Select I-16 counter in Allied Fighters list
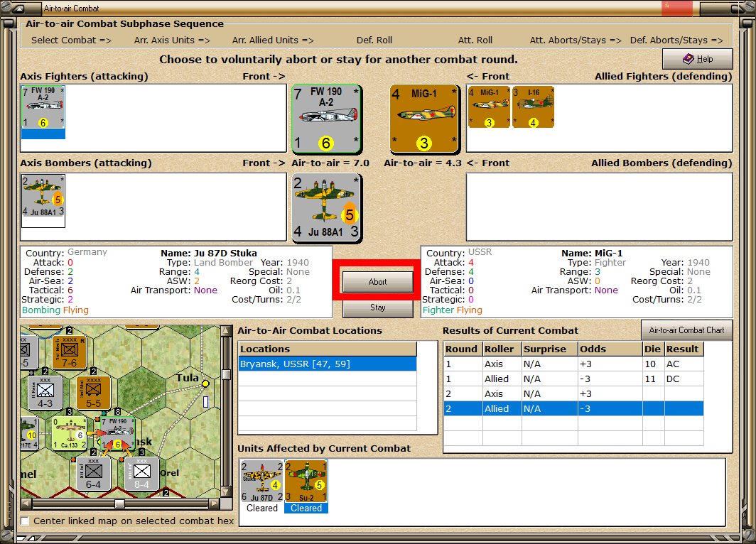 pos(533,107)
